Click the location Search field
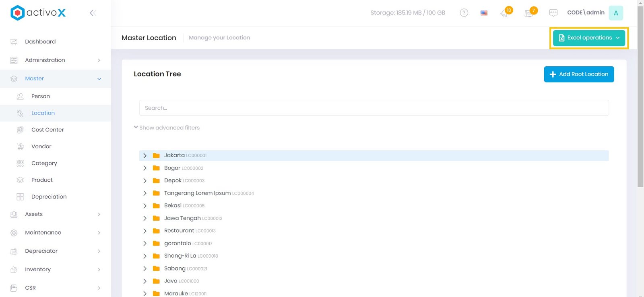Viewport: 644px width, 297px height. 374,108
